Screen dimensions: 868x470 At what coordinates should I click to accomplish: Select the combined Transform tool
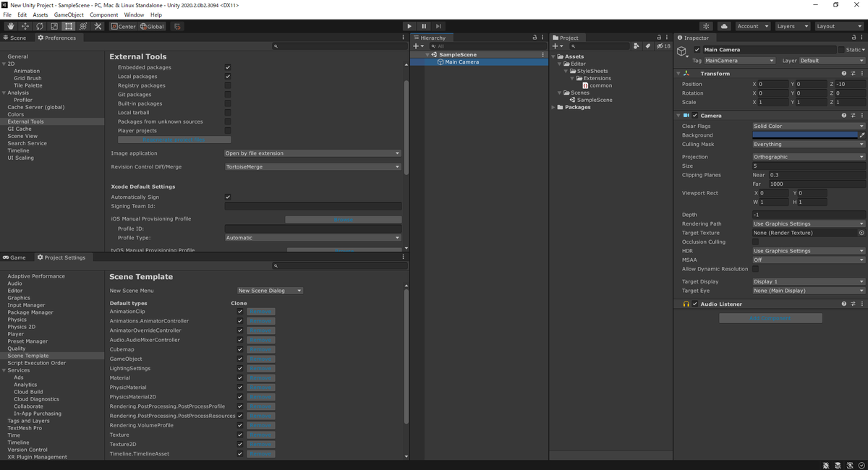[83, 26]
